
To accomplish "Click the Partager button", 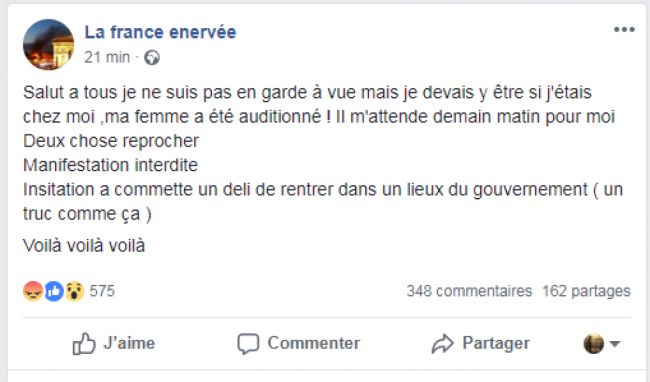I will (480, 343).
